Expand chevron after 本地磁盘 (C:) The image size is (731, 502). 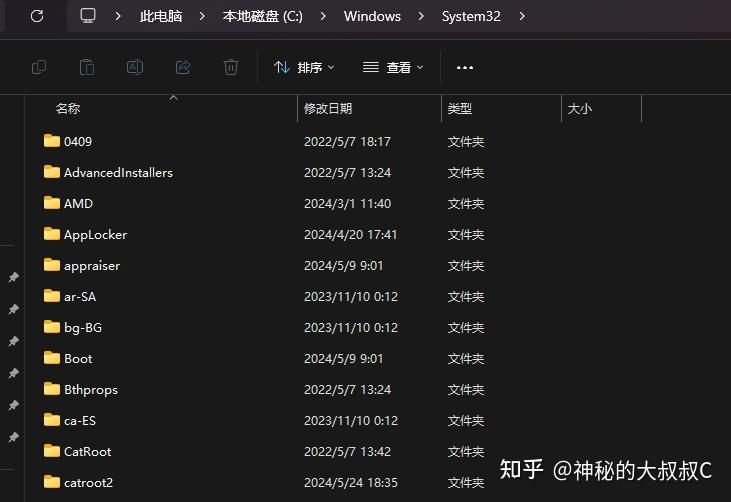(323, 16)
